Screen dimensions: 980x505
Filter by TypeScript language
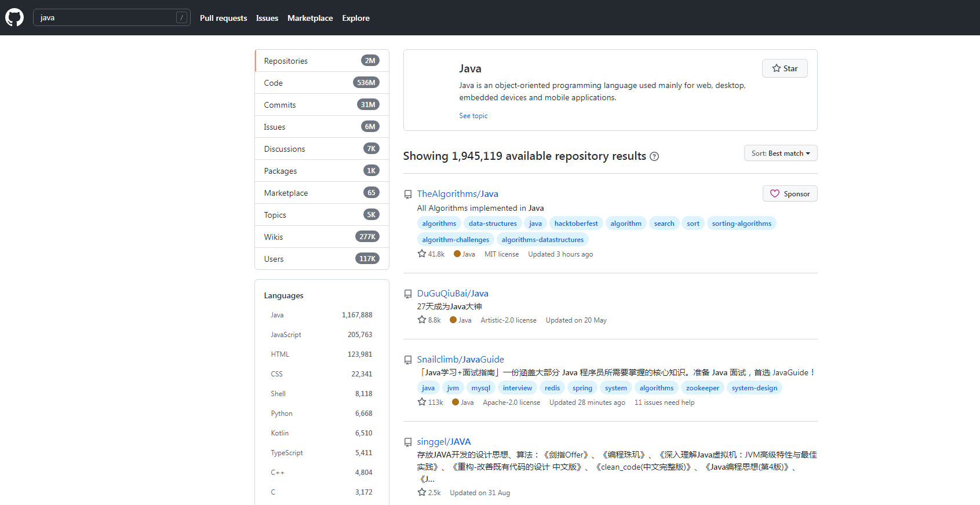tap(322, 453)
